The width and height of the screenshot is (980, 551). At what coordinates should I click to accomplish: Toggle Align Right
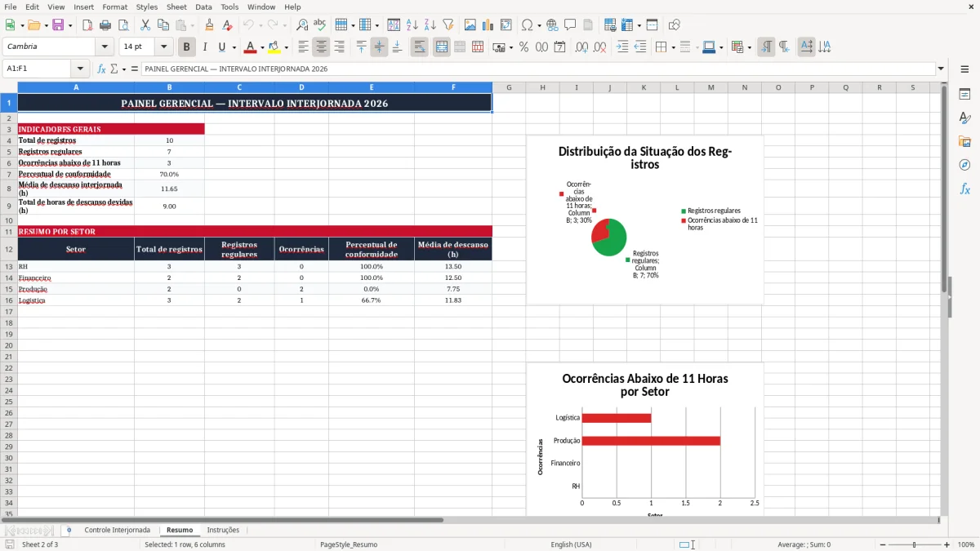[339, 47]
